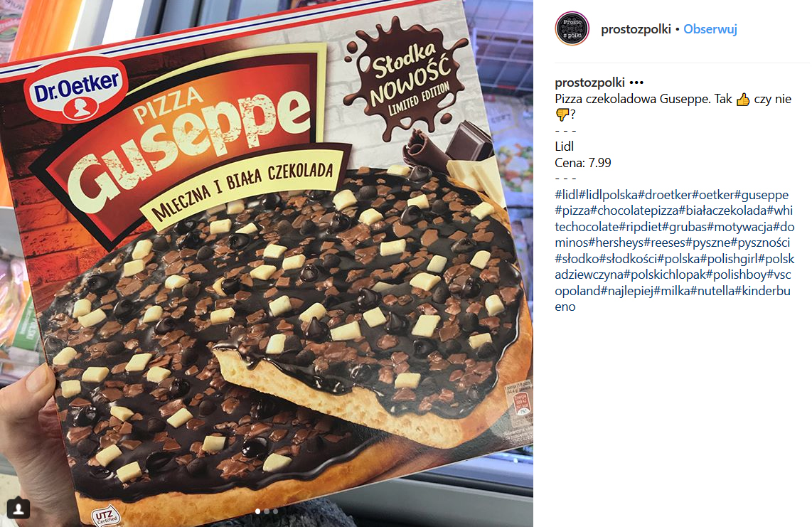Open the #lidlpolska hashtag
This screenshot has height=527, width=812.
[x=609, y=195]
